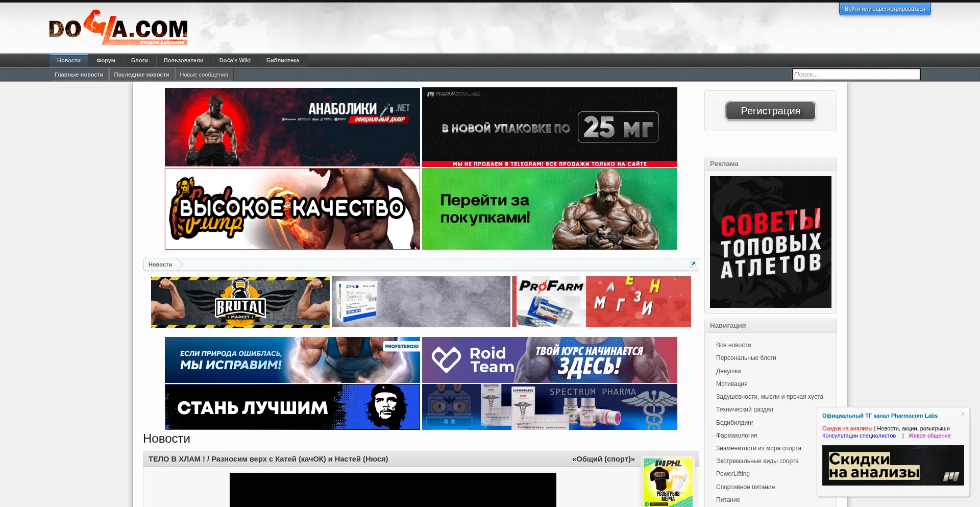Open the ProFarm banner
Screen dimensions: 980x507
point(602,302)
